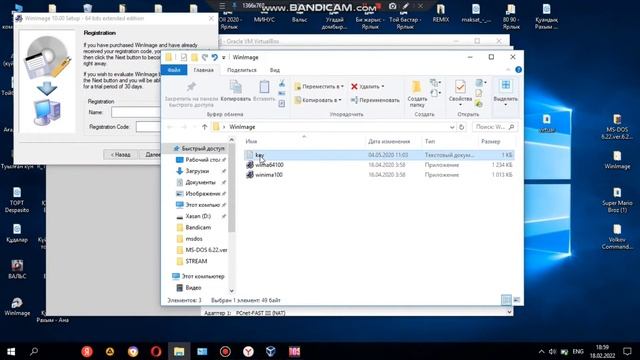Show hidden tray icons chevron
This screenshot has height=360, width=640.
click(542, 351)
